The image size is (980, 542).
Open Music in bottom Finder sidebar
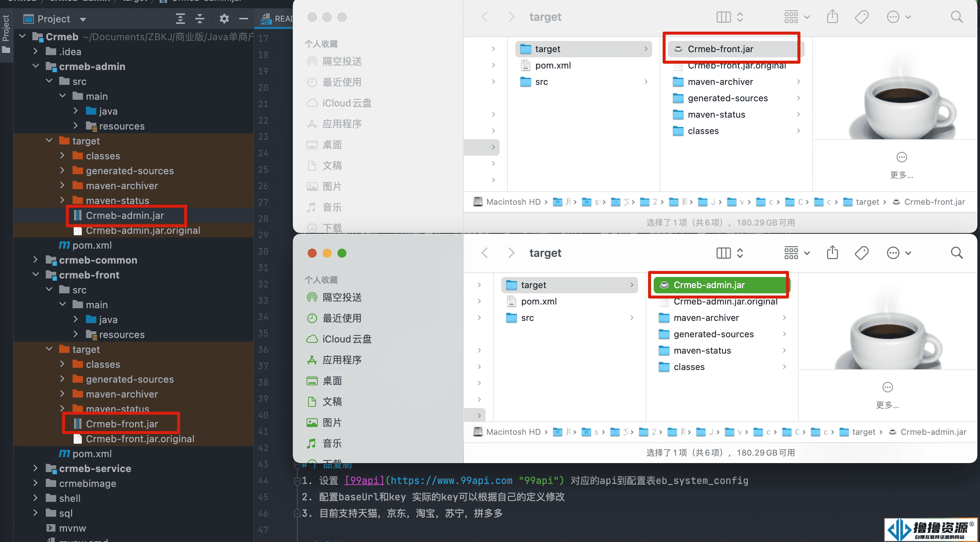pyautogui.click(x=324, y=443)
